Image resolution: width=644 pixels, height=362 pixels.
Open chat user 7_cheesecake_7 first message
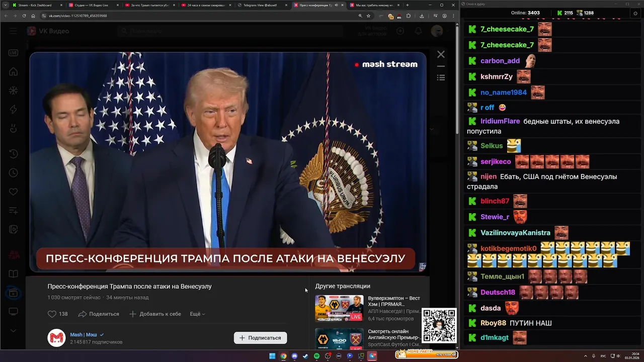(x=507, y=29)
